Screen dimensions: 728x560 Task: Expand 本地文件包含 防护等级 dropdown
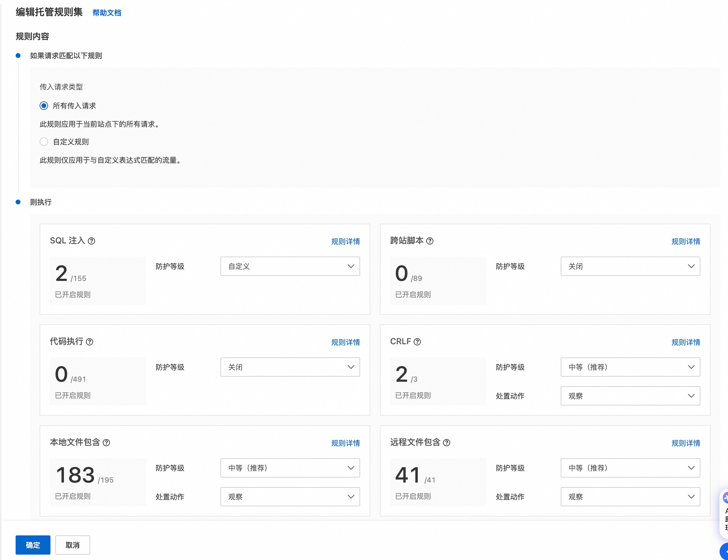tap(290, 468)
